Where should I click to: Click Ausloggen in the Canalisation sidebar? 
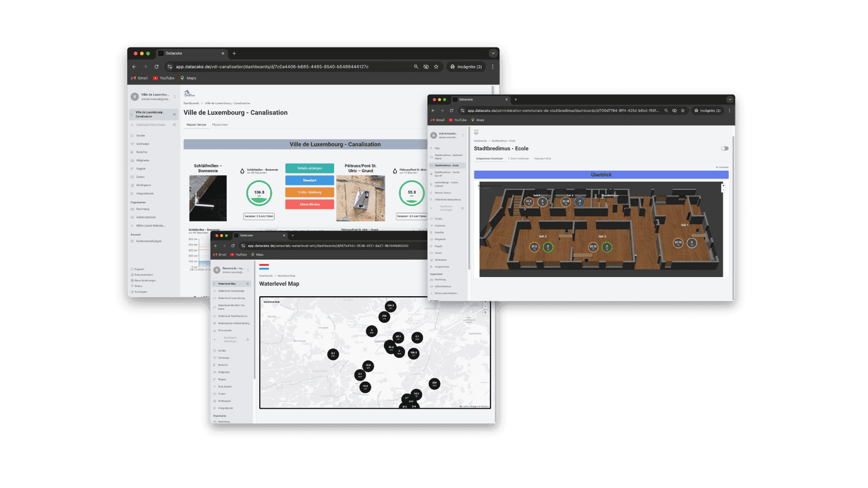pos(140,292)
